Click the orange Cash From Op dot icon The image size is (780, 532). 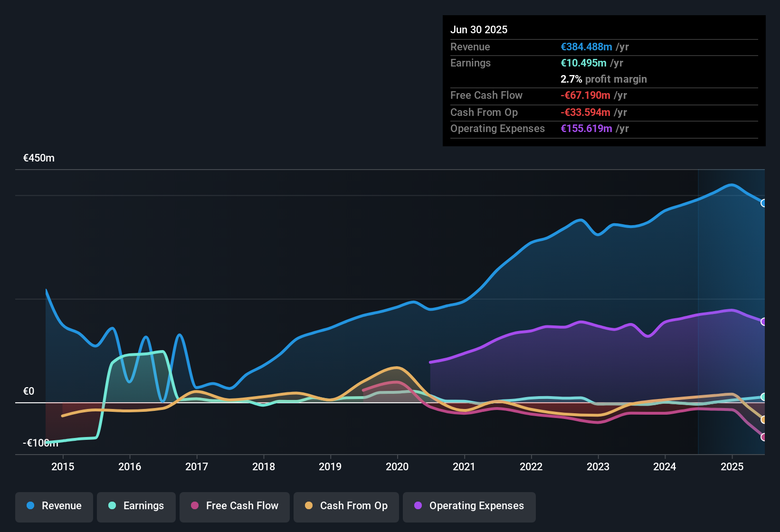309,506
